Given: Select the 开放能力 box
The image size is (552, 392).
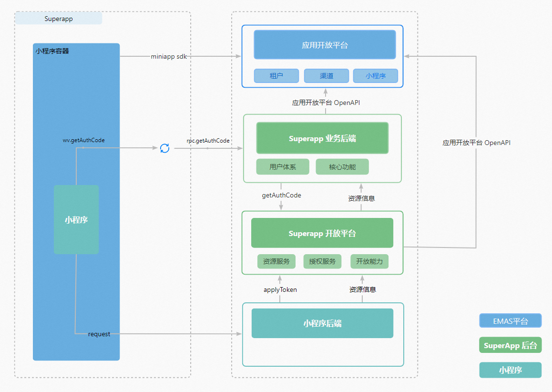Looking at the screenshot, I should [x=369, y=261].
